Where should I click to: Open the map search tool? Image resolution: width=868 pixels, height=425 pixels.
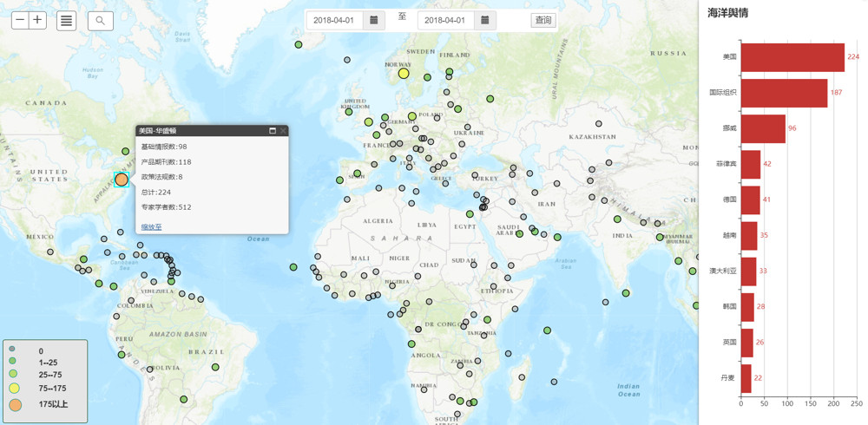pyautogui.click(x=101, y=21)
